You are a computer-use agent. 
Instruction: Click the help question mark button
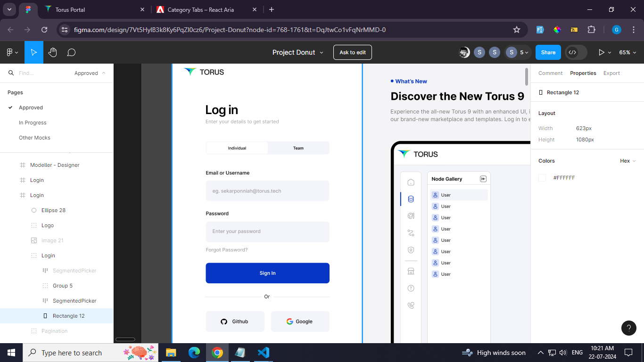pos(629,328)
